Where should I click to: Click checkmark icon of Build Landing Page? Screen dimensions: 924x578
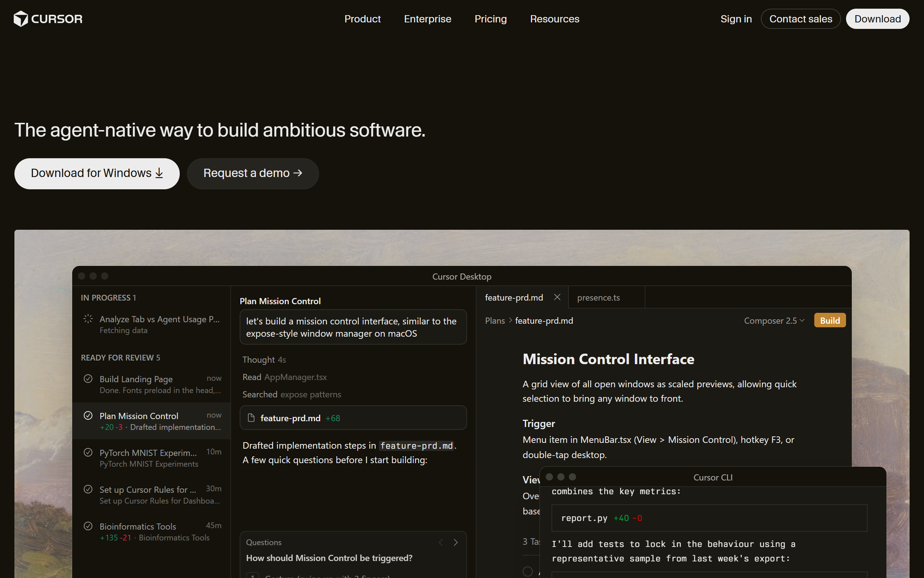coord(88,379)
